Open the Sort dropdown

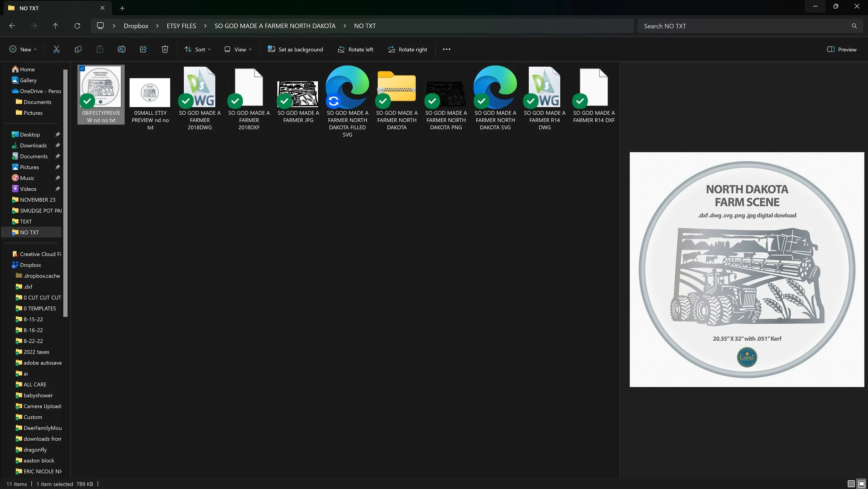[x=198, y=49]
